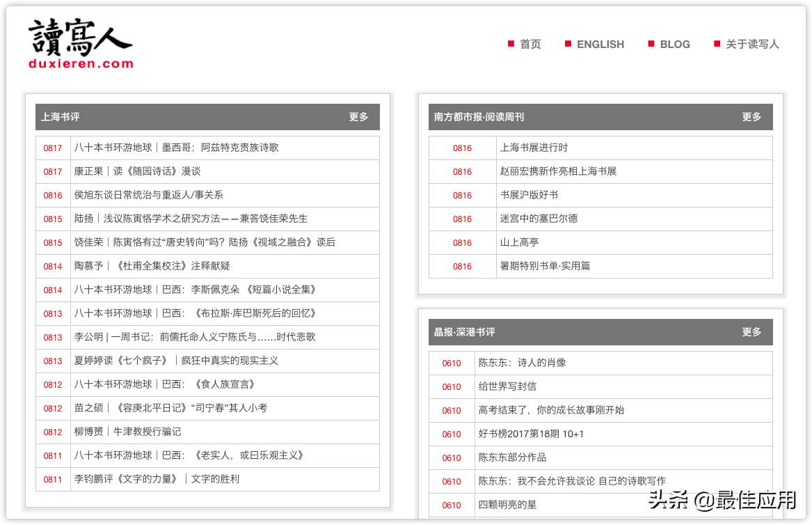812x525 pixels.
Task: Show more of 晶报·深港书评 section
Action: pos(751,332)
